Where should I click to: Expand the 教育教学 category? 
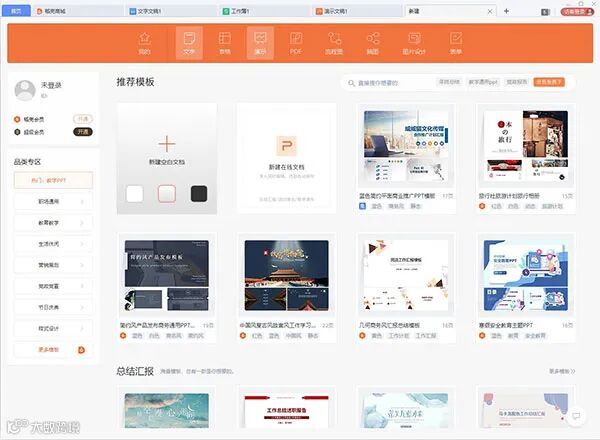(53, 222)
